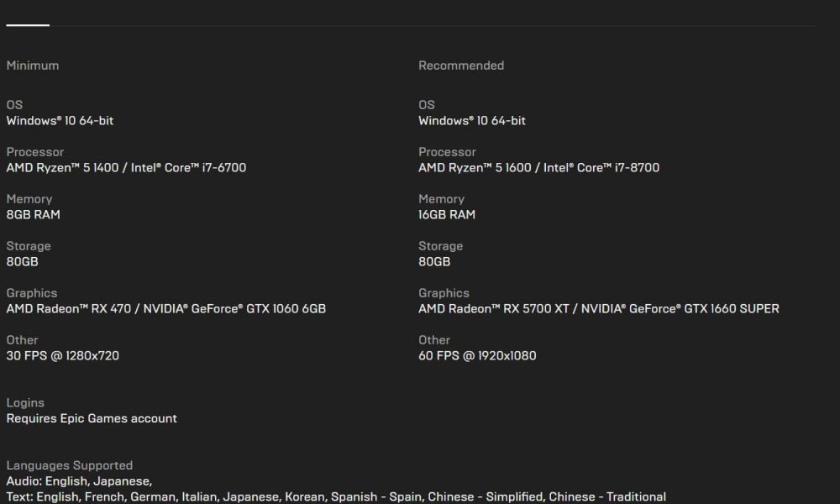Click the 'Requires Epic Games account' text

(x=92, y=418)
